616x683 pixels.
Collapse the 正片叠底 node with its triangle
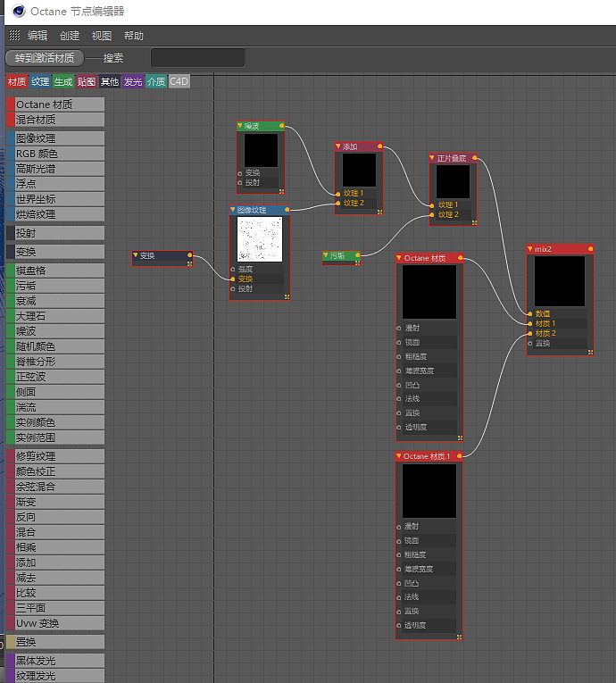click(x=432, y=157)
